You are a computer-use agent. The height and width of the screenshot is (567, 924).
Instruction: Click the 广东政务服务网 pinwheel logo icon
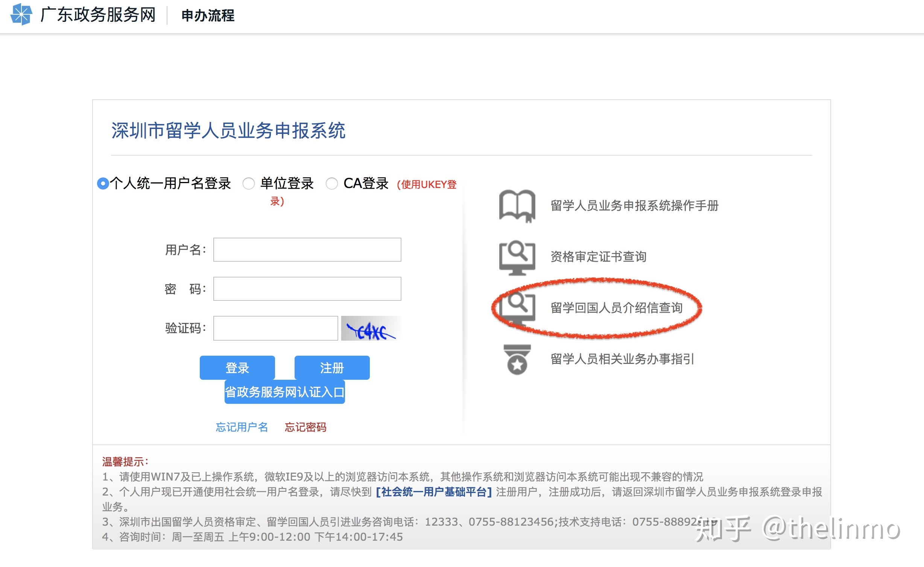tap(21, 14)
